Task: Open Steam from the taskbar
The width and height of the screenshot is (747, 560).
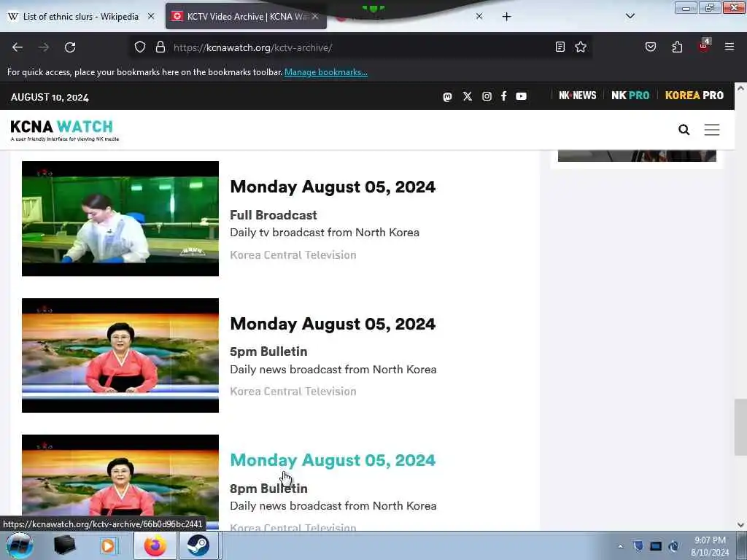Action: coord(198,545)
